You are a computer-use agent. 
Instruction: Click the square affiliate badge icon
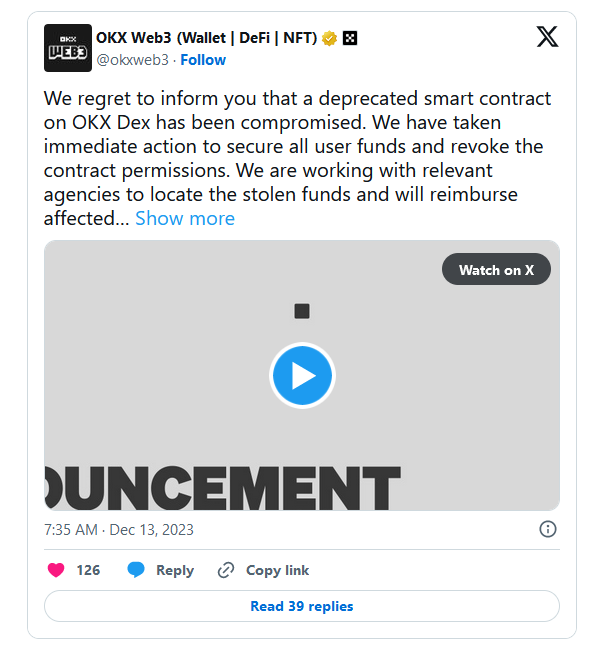point(350,39)
